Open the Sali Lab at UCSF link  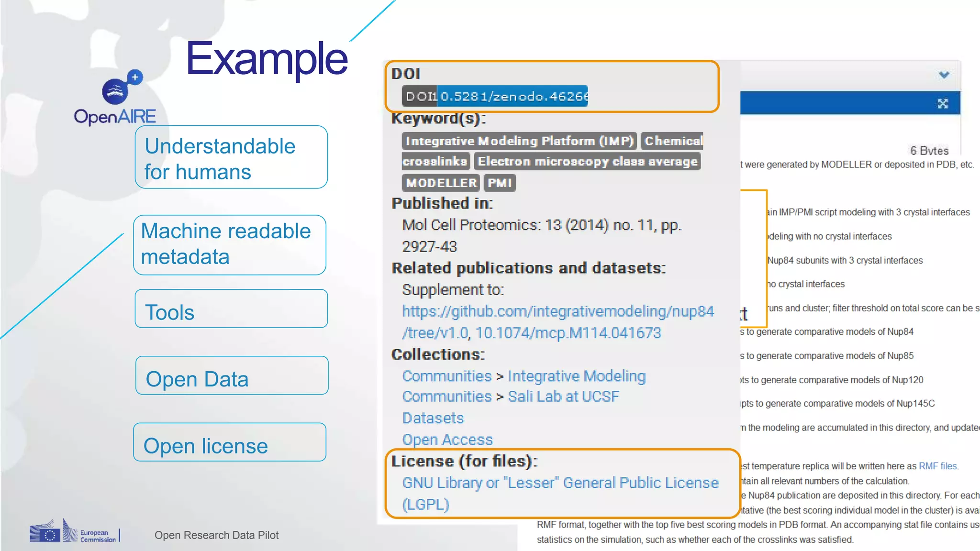[x=563, y=397]
